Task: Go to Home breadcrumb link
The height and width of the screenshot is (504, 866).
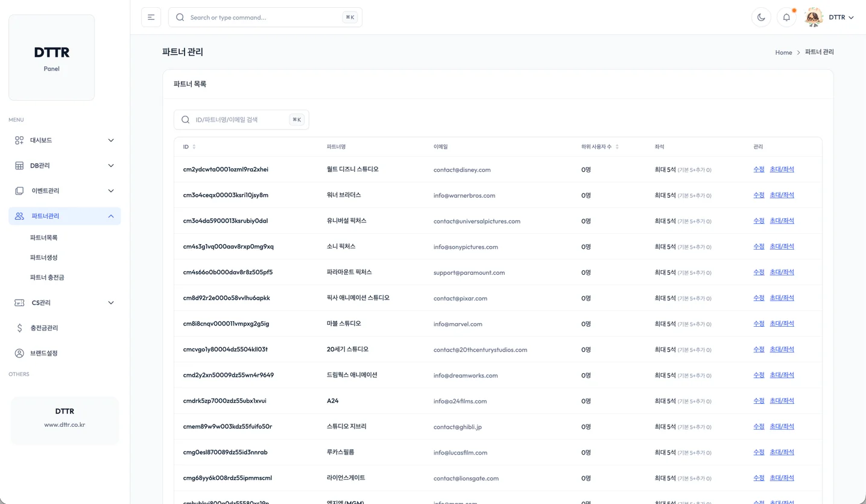Action: (783, 52)
